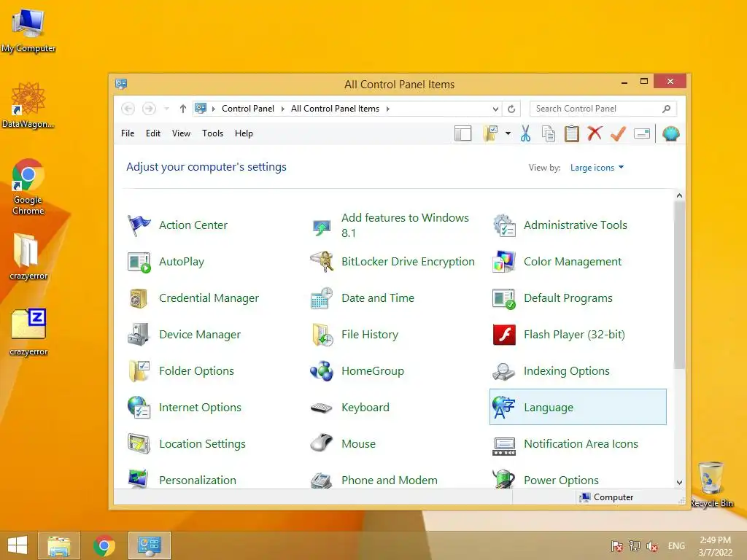
Task: Click the ENG language tray indicator
Action: coord(676,546)
